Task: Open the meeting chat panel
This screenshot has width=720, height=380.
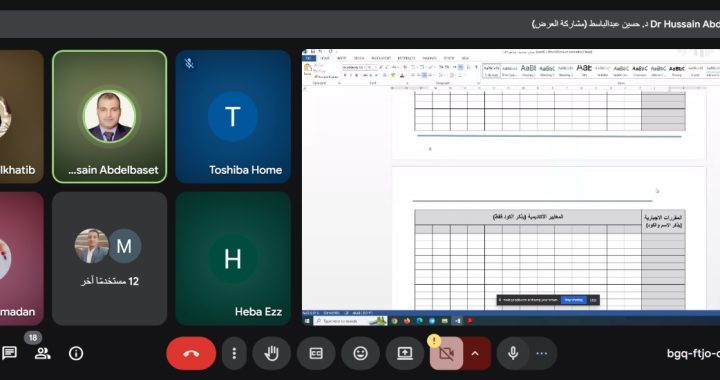Action: tap(10, 353)
